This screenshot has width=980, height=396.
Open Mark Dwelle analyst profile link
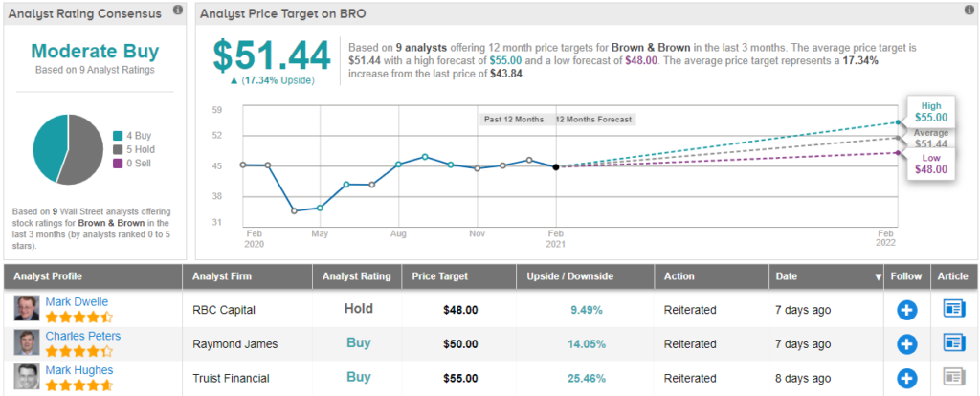click(77, 301)
